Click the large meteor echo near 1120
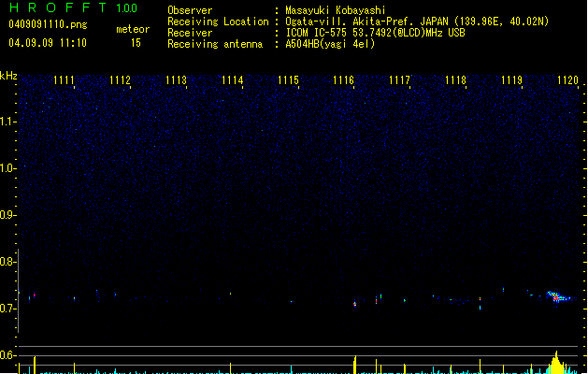The height and width of the screenshot is (374, 588). click(558, 296)
